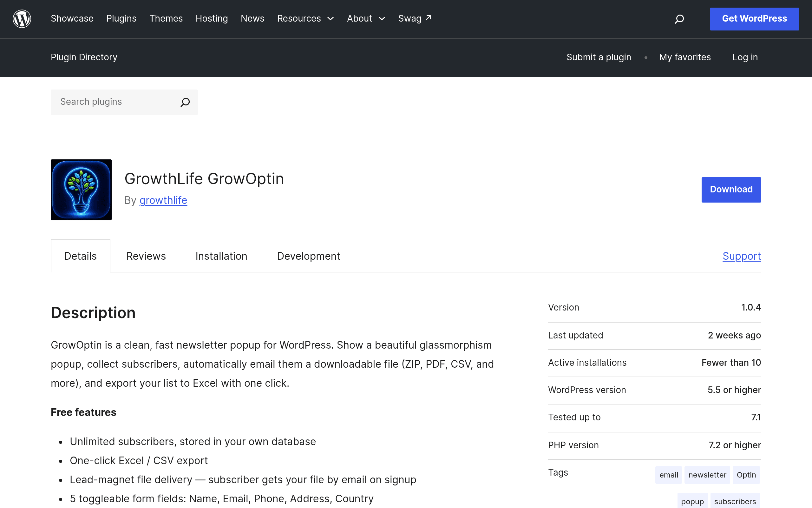Open News in the top navigation
812x508 pixels.
pos(253,18)
